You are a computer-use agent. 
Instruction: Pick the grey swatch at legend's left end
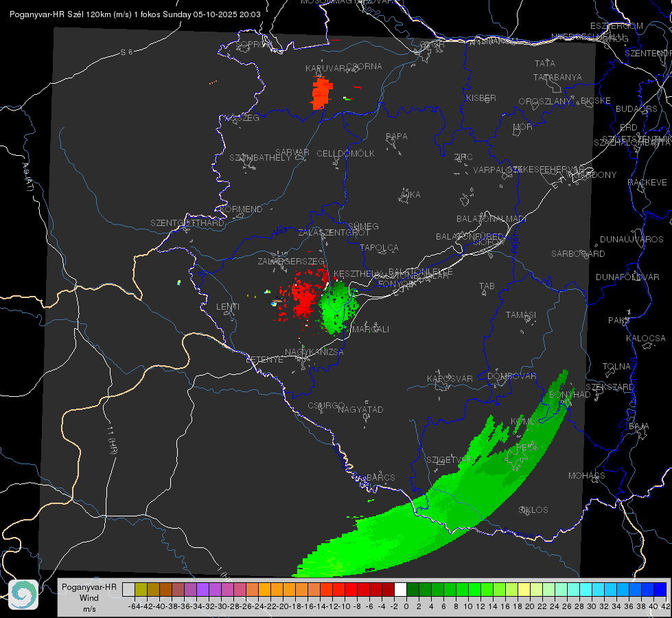tap(128, 589)
